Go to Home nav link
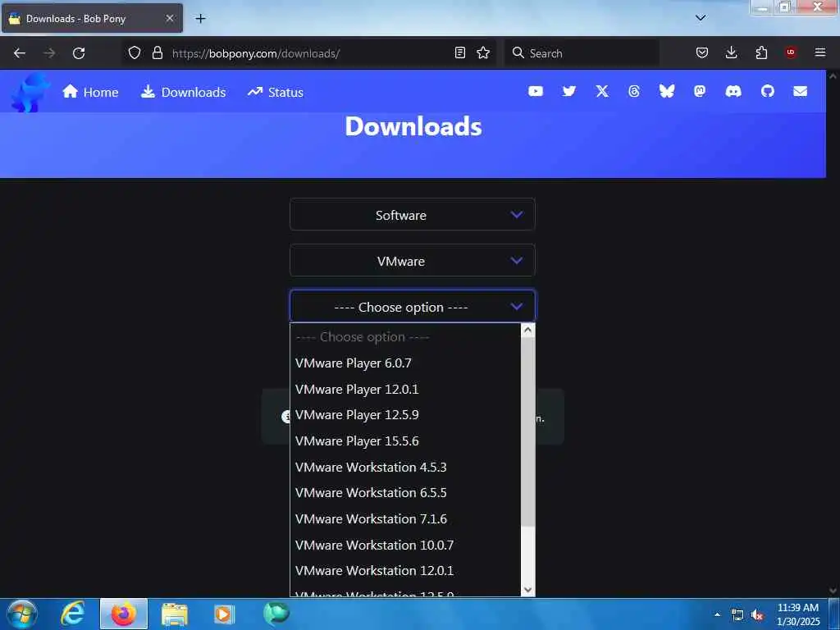The height and width of the screenshot is (630, 840). [90, 92]
